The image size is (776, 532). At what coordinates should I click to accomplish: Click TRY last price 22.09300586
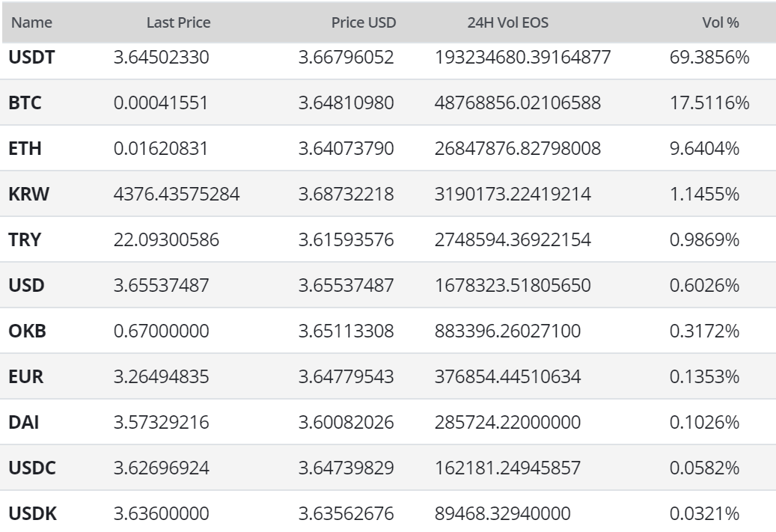click(x=166, y=240)
